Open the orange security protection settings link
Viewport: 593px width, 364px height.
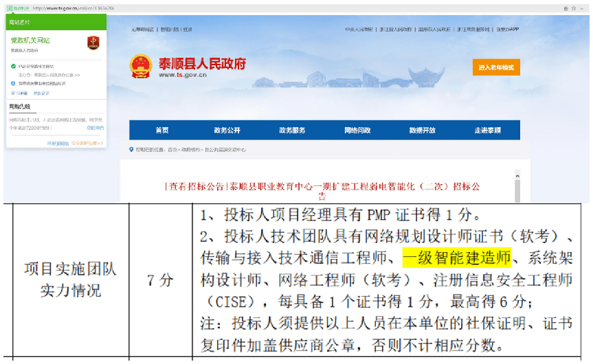[x=87, y=144]
